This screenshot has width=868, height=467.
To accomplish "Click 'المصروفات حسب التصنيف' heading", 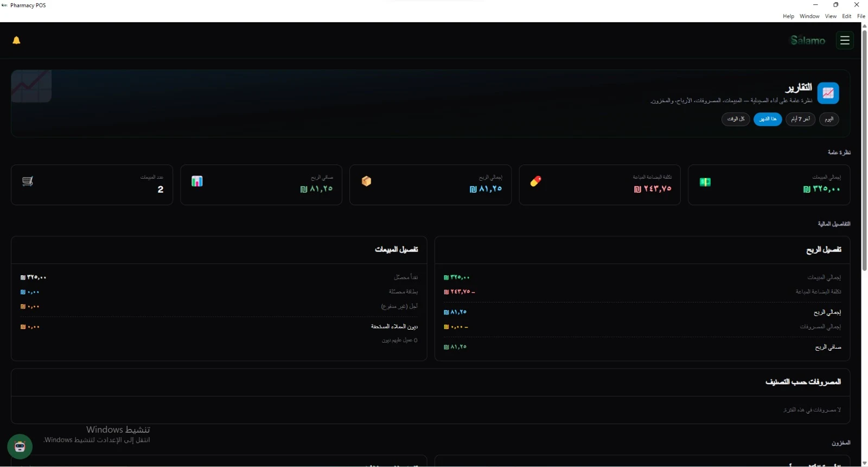I will tap(803, 382).
